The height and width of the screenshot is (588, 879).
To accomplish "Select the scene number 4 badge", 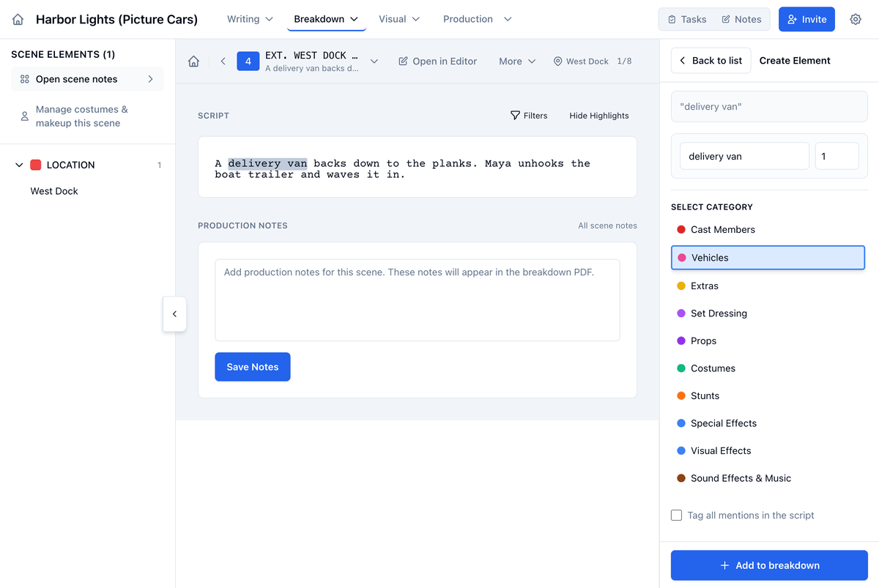I will pos(248,62).
